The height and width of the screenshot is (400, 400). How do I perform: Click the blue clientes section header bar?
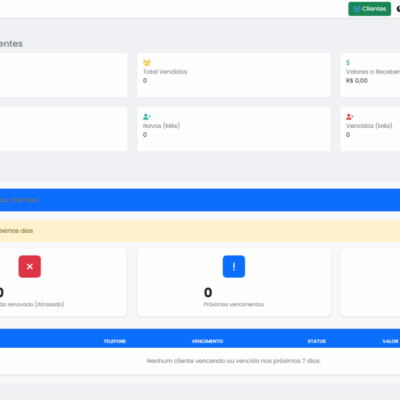(x=200, y=200)
